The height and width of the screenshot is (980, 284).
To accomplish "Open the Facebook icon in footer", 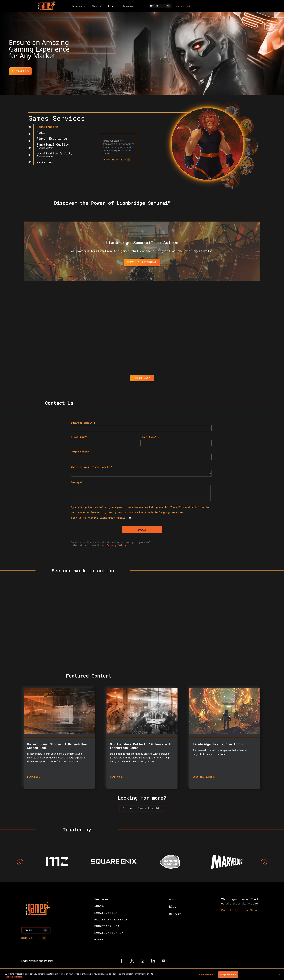I will pyautogui.click(x=121, y=961).
